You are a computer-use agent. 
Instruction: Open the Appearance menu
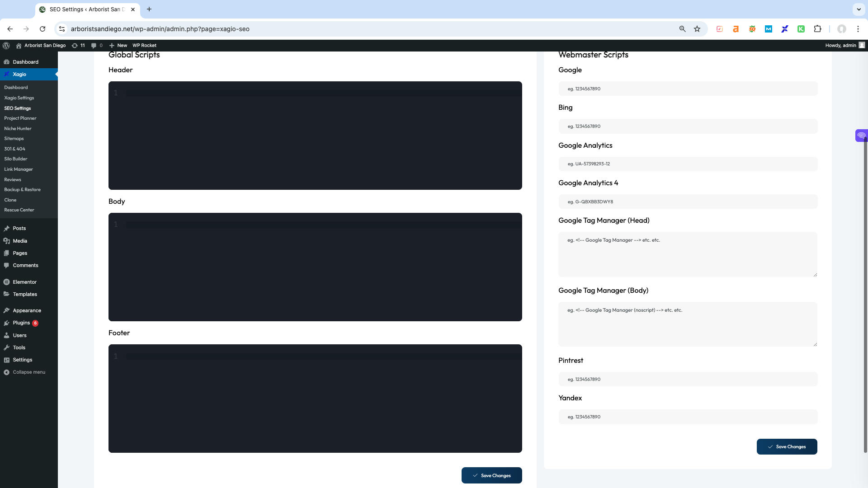27,310
